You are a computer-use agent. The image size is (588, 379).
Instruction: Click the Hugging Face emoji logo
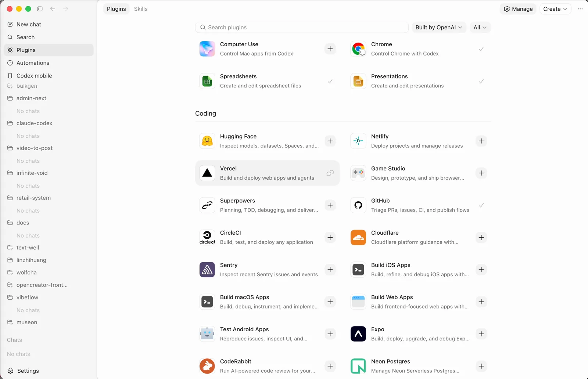tap(207, 141)
